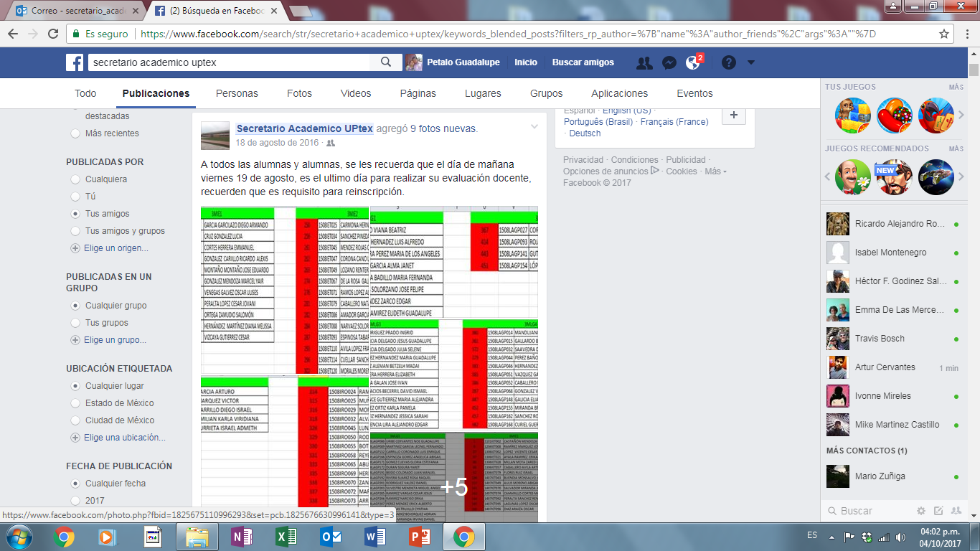Open post options chevron on Secretario post

click(534, 127)
